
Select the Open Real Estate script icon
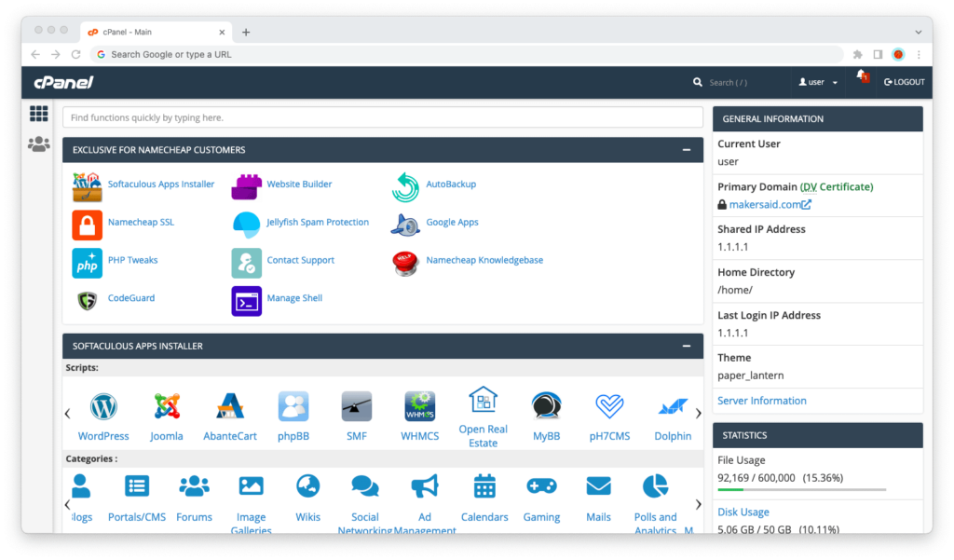484,400
